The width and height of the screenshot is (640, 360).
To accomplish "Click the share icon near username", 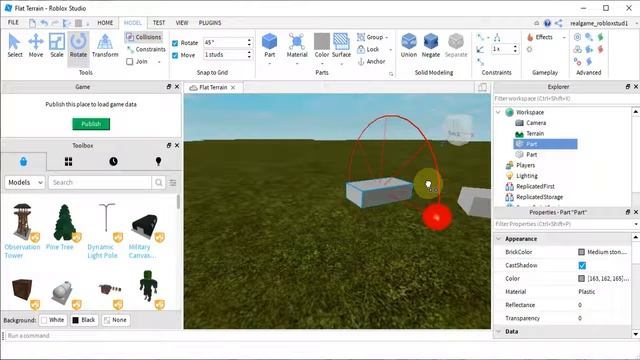I will (559, 23).
